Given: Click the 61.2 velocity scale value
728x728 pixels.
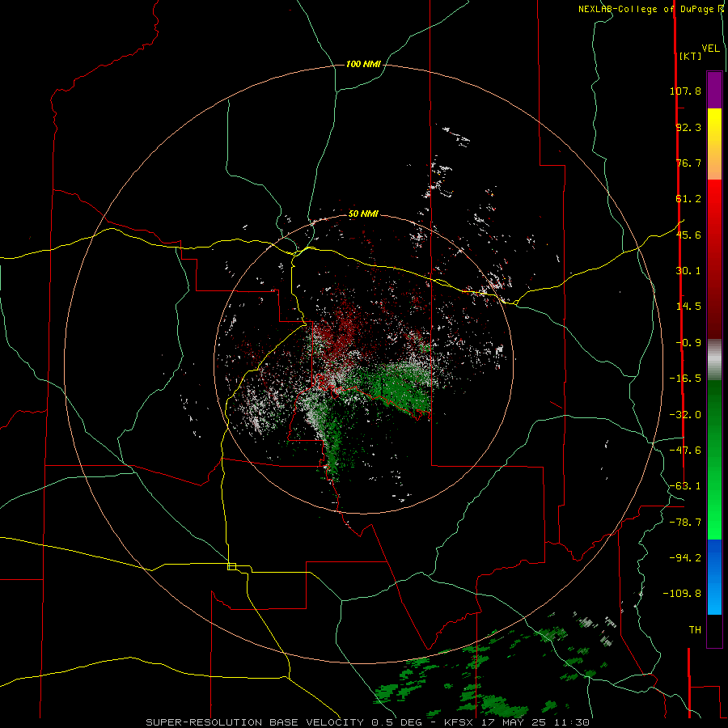Looking at the screenshot, I should pos(688,199).
